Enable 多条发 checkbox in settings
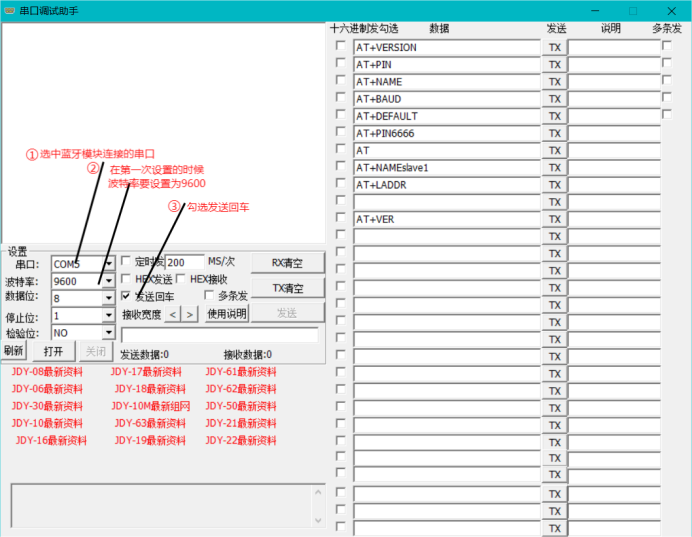Image resolution: width=692 pixels, height=537 pixels. [209, 295]
